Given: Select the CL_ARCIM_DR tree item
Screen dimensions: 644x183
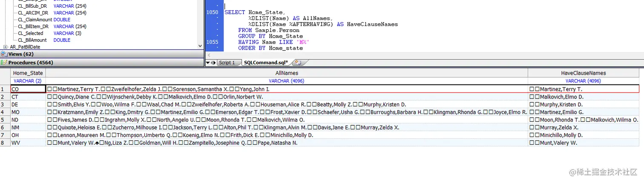Looking at the screenshot, I should click(x=33, y=13).
